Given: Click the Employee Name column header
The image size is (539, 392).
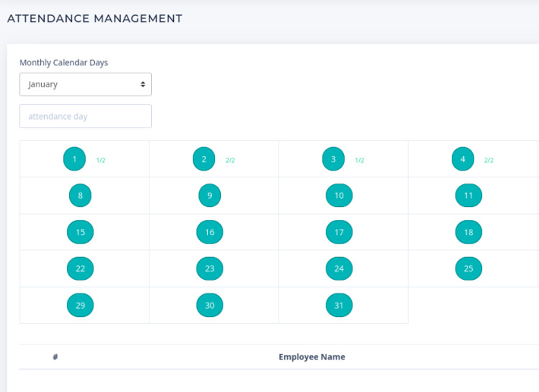Looking at the screenshot, I should pyautogui.click(x=312, y=357).
